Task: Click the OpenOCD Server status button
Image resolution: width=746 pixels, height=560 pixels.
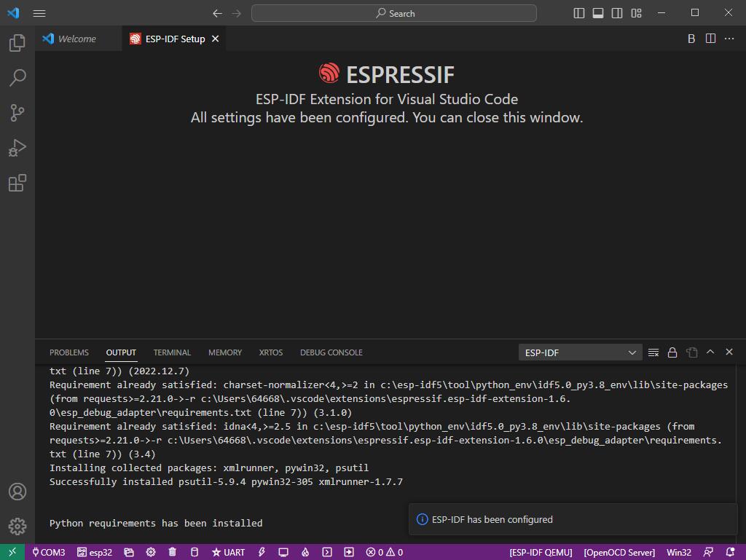Action: 619,552
